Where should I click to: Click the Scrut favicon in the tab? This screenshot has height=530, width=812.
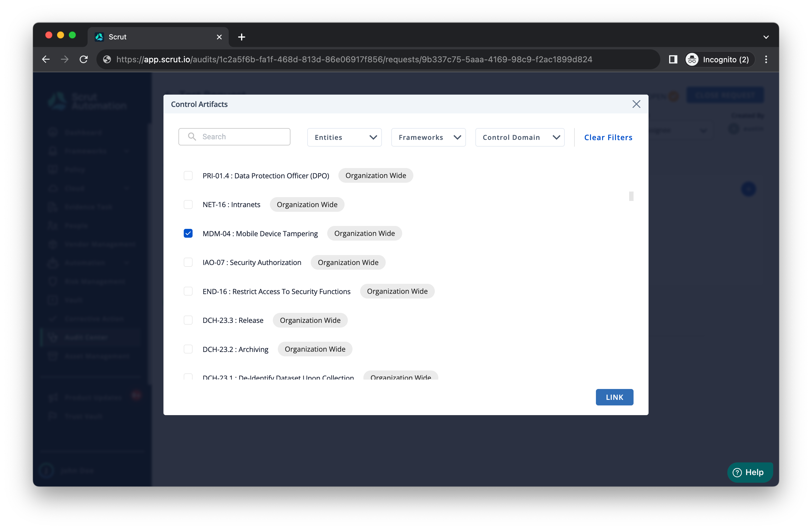pos(99,37)
